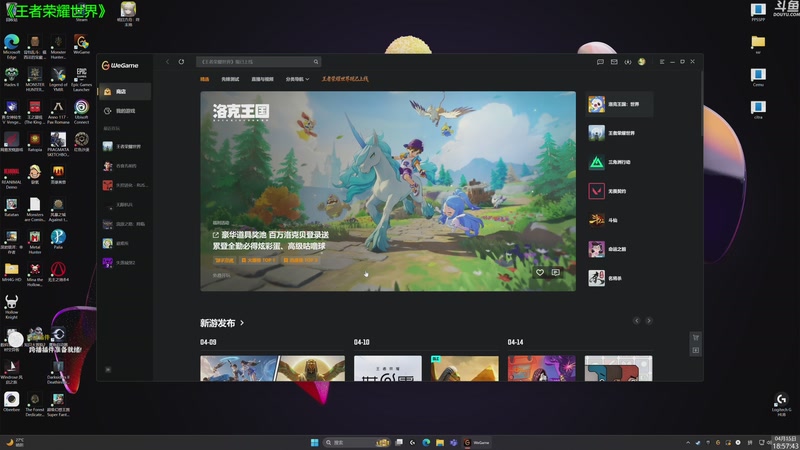Open WeGame download manager icon

click(x=628, y=62)
